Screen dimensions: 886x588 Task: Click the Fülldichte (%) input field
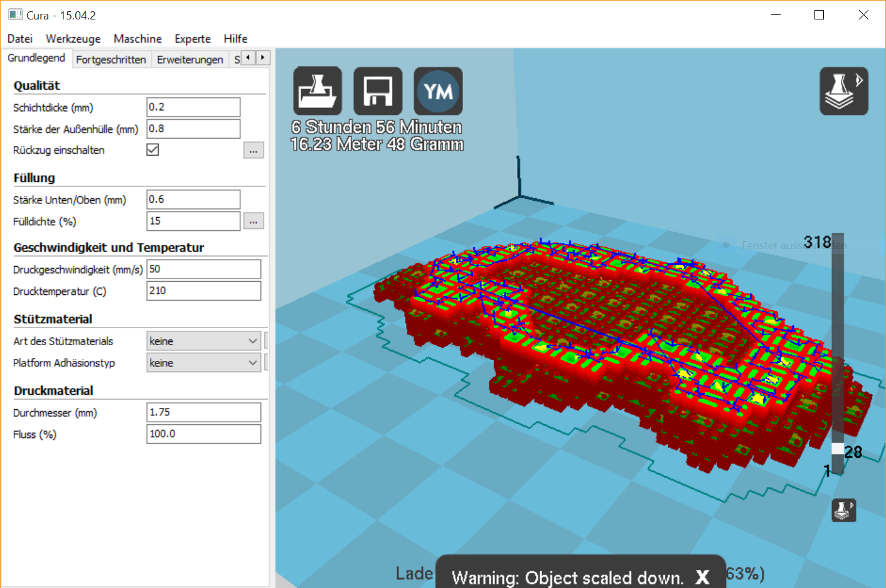pyautogui.click(x=193, y=221)
